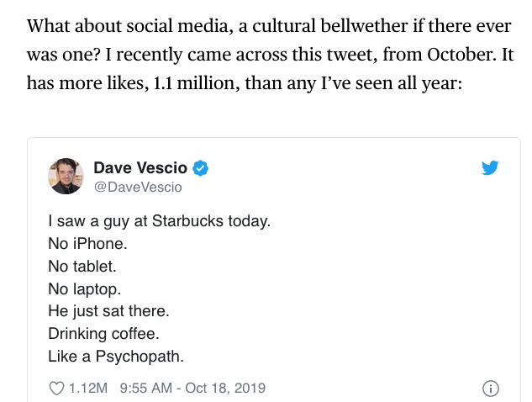Click the Twitter bird logo icon
The width and height of the screenshot is (532, 402).
point(490,167)
